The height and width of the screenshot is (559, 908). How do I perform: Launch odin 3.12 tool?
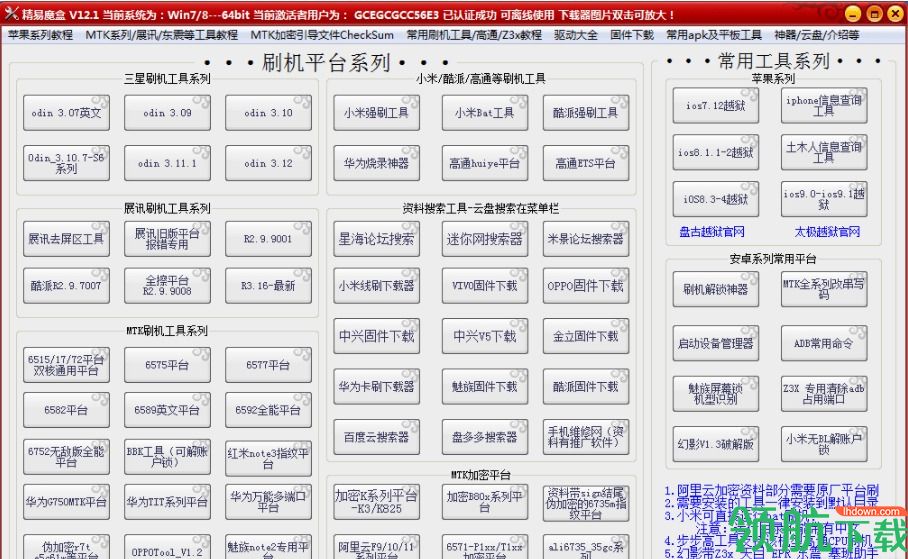click(x=268, y=163)
